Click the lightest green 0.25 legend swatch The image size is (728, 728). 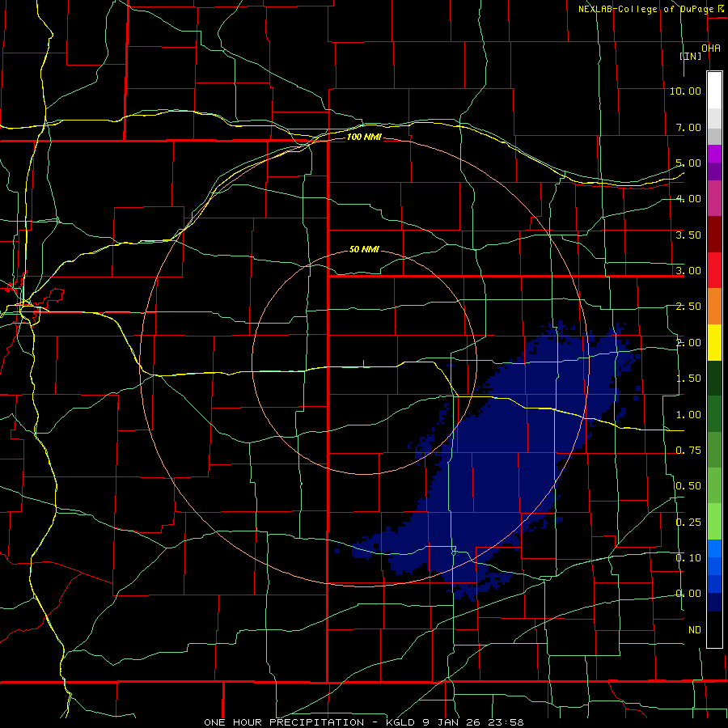(x=714, y=523)
